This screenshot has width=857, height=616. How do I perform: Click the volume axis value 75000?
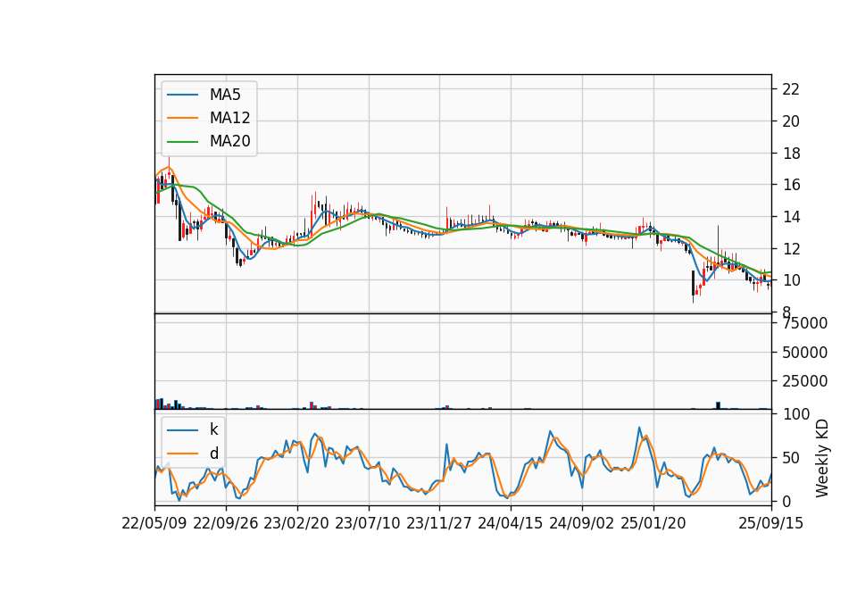(804, 323)
